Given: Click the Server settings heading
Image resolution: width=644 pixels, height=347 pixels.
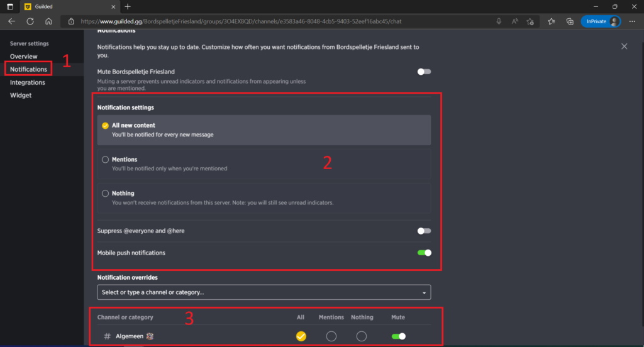Looking at the screenshot, I should (x=29, y=43).
